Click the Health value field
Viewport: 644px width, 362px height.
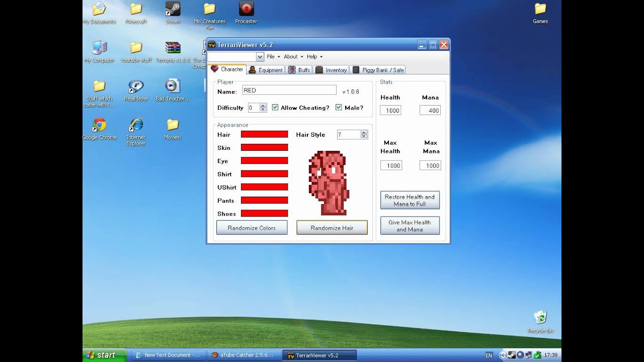click(x=390, y=110)
